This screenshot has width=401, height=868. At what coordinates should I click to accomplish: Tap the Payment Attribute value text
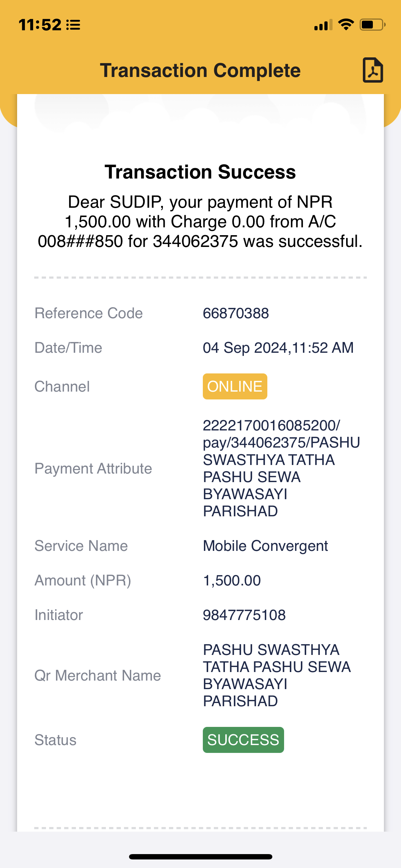(282, 468)
